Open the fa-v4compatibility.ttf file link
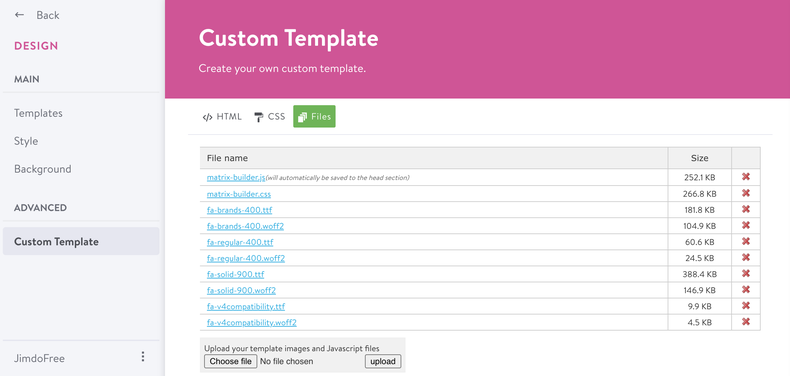Image resolution: width=790 pixels, height=376 pixels. tap(246, 306)
